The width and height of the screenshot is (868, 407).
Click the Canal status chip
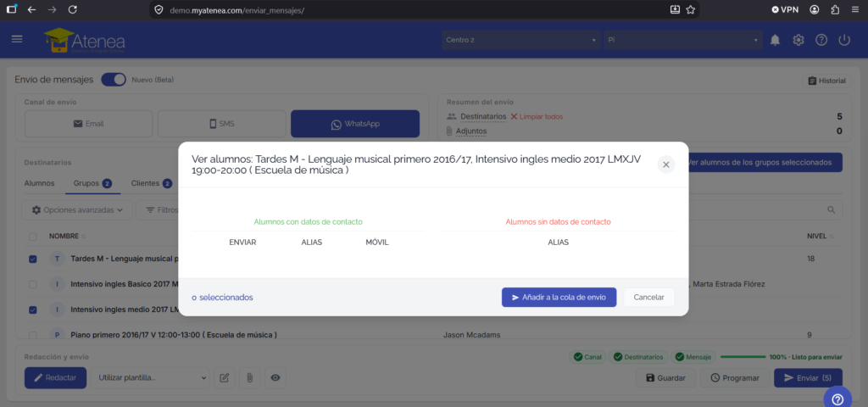pos(588,357)
